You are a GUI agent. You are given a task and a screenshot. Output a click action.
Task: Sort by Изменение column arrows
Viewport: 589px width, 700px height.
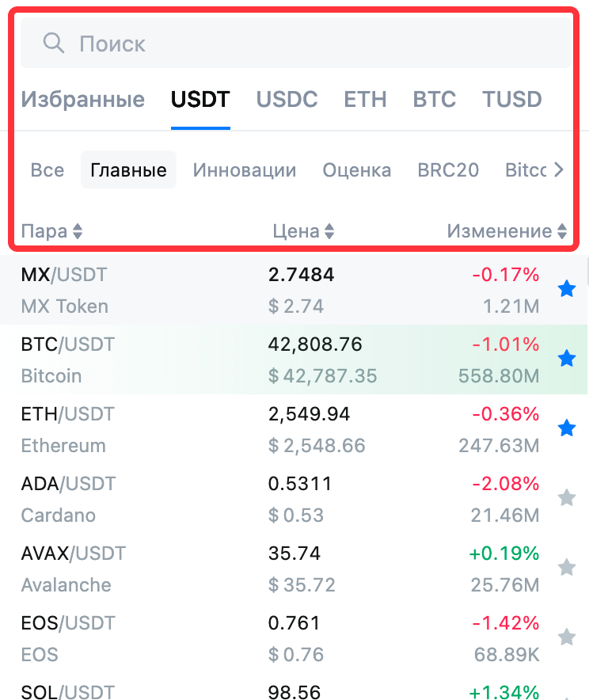(562, 231)
